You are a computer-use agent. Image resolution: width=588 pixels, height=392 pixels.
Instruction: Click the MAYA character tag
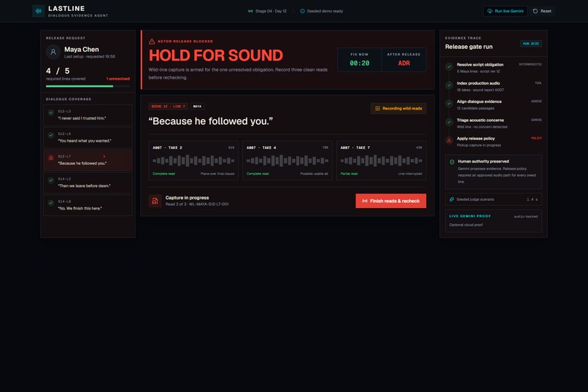(197, 107)
